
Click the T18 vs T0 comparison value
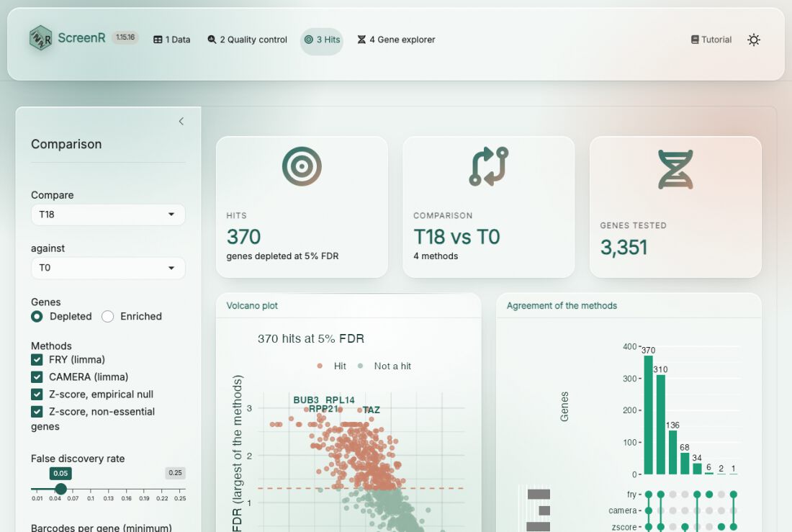[456, 237]
